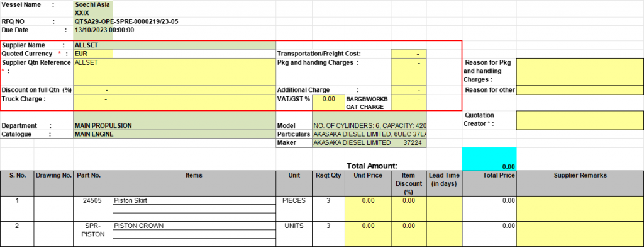This screenshot has width=644, height=247.
Task: Select the Rsqt Qty cell for PISTON CROWN
Action: coord(328,234)
